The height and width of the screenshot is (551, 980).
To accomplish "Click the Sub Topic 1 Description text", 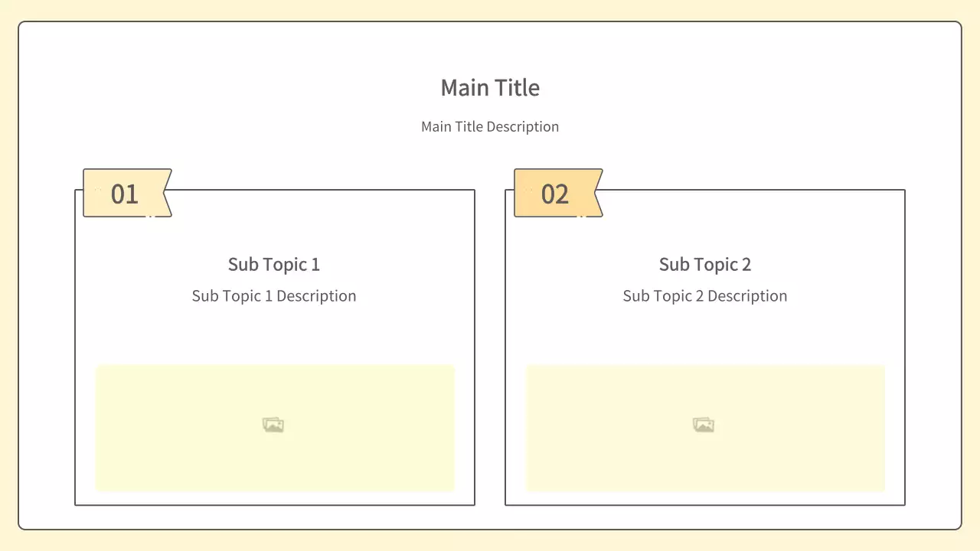I will (273, 296).
